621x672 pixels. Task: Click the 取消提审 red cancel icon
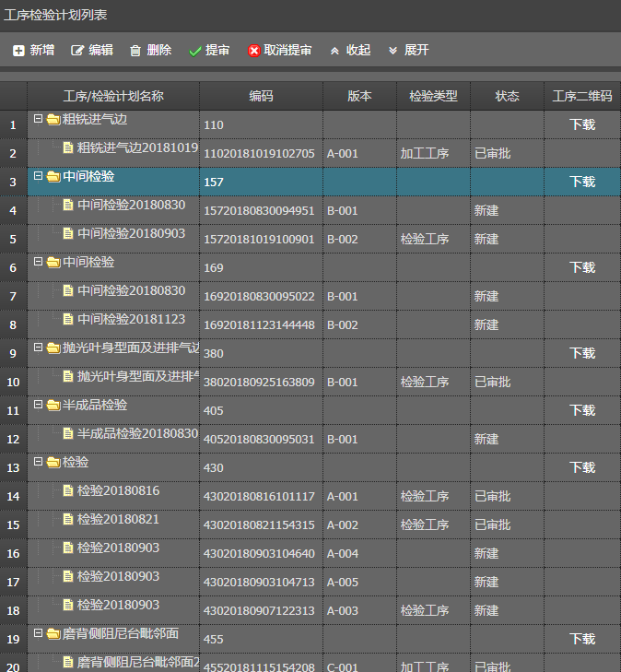[x=254, y=51]
